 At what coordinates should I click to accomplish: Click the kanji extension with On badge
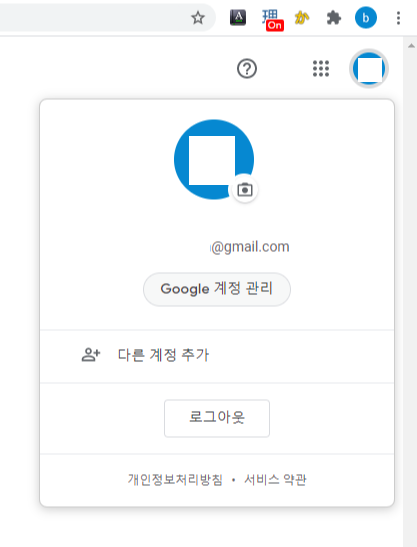(272, 20)
